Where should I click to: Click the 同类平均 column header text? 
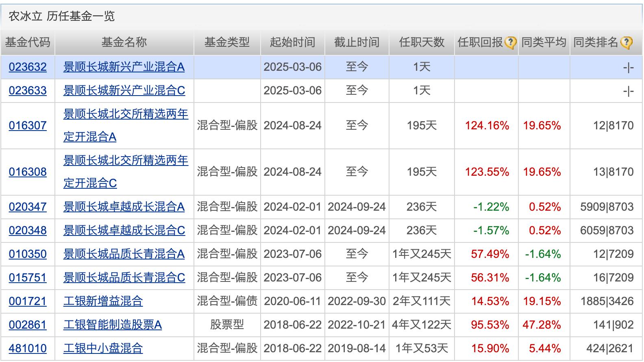click(544, 42)
